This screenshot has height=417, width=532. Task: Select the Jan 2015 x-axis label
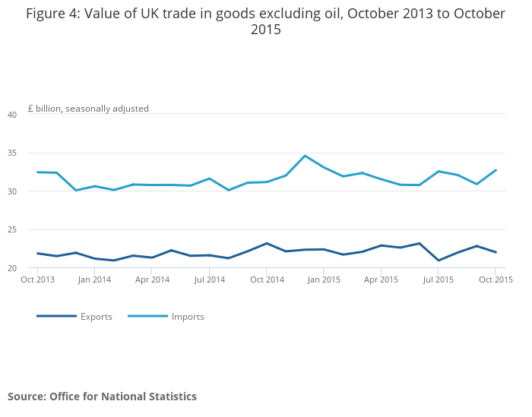click(x=324, y=280)
